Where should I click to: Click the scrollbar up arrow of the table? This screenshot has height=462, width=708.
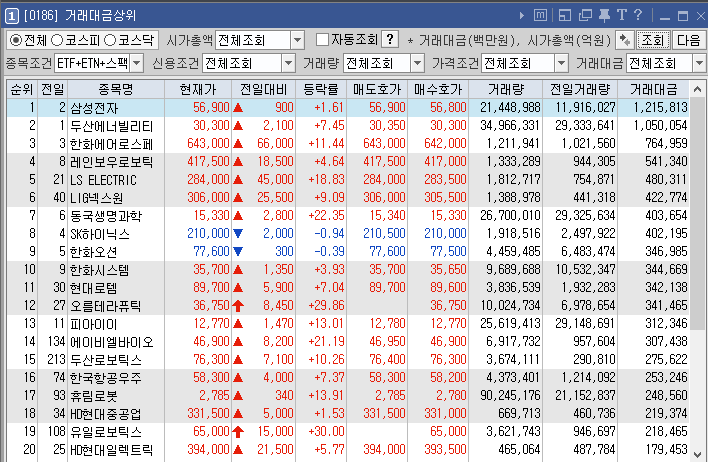click(x=698, y=89)
